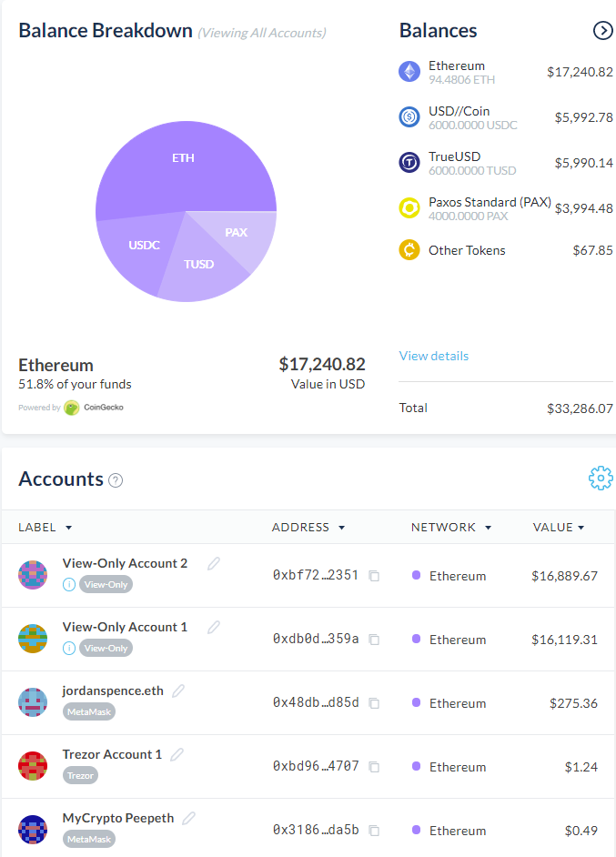Sort accounts by VALUE column
Image resolution: width=616 pixels, height=857 pixels.
(x=559, y=528)
